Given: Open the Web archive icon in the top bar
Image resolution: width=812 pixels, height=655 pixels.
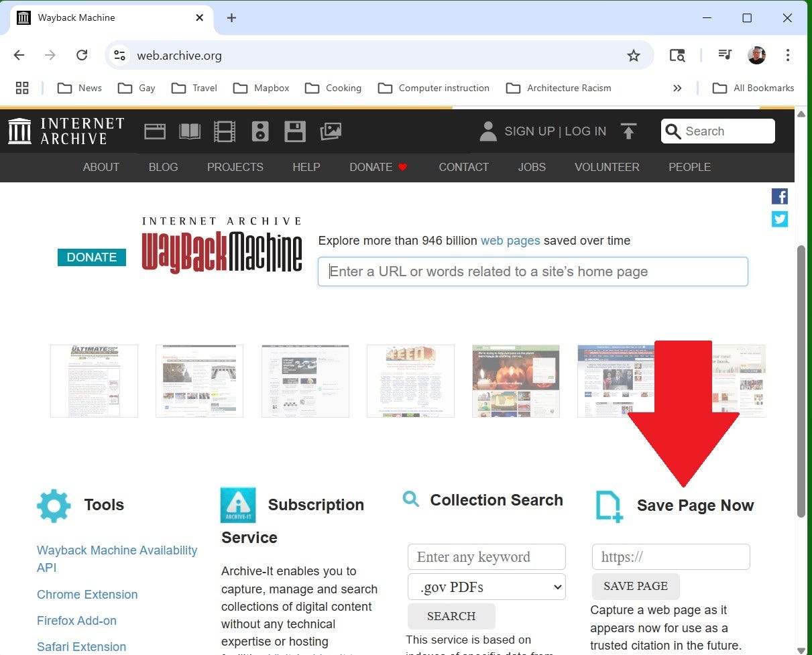Looking at the screenshot, I should point(155,131).
